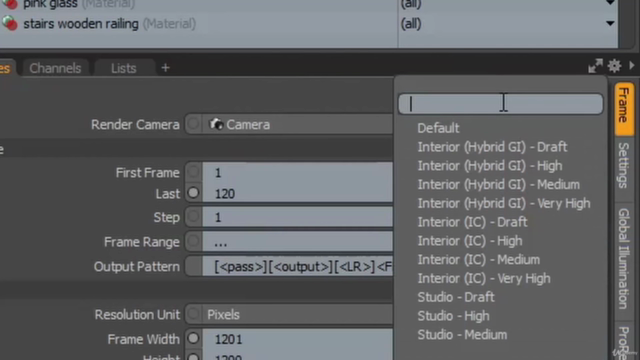Choose Interior (IC) - Medium preset
640x360 pixels.
click(478, 260)
